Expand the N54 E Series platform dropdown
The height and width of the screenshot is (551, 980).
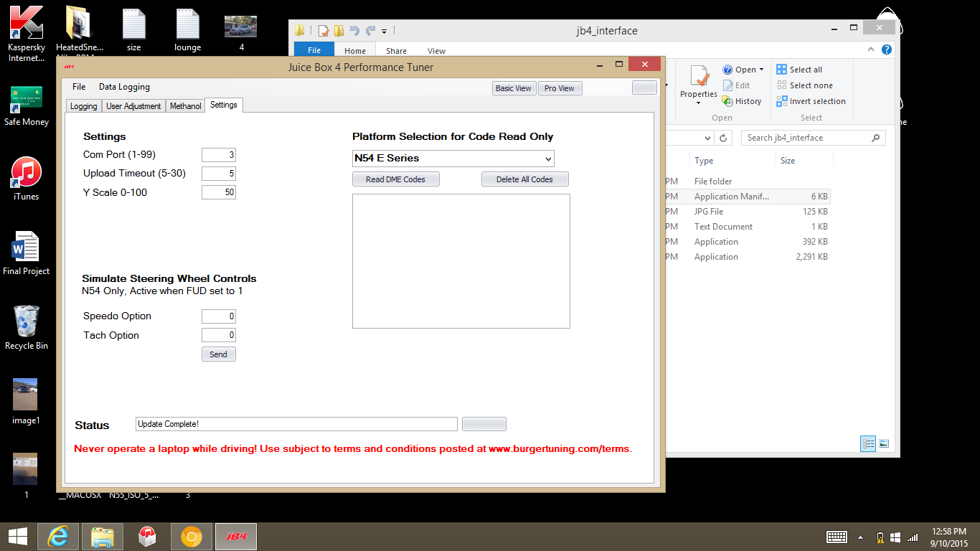548,159
